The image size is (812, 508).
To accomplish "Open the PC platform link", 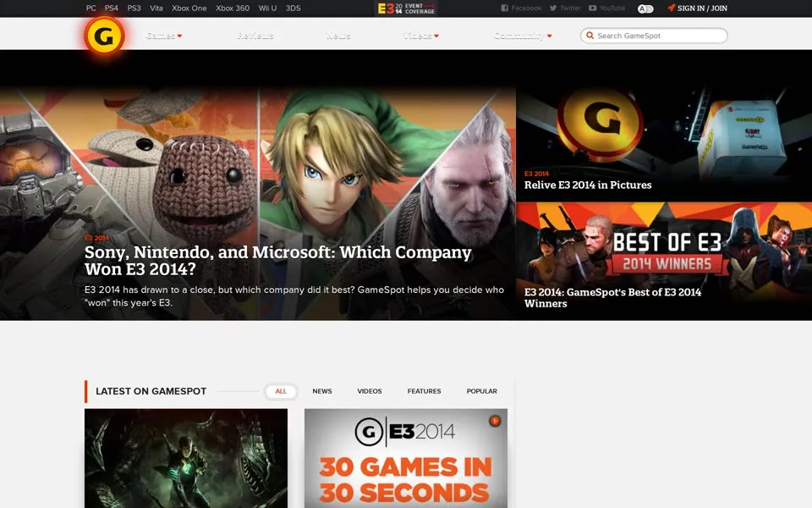I will point(91,8).
